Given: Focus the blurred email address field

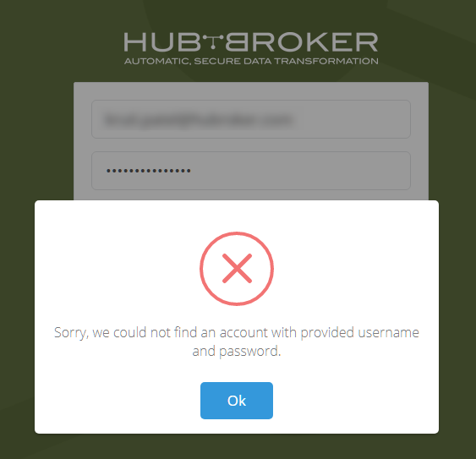Looking at the screenshot, I should pos(251,119).
